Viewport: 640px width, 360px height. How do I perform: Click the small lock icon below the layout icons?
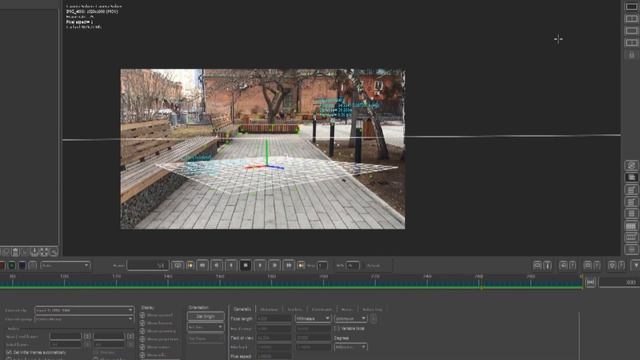click(631, 55)
